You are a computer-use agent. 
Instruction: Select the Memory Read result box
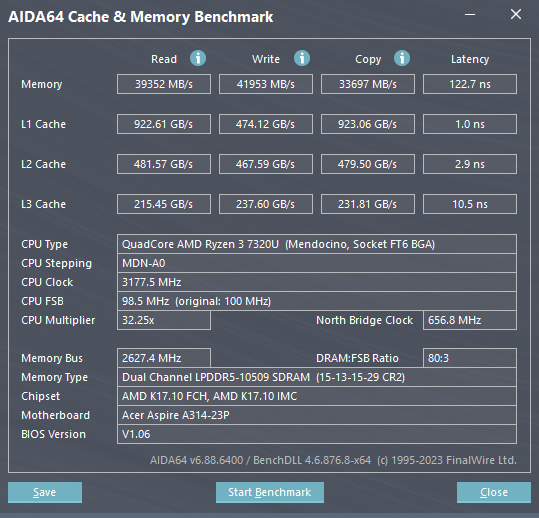coord(164,84)
